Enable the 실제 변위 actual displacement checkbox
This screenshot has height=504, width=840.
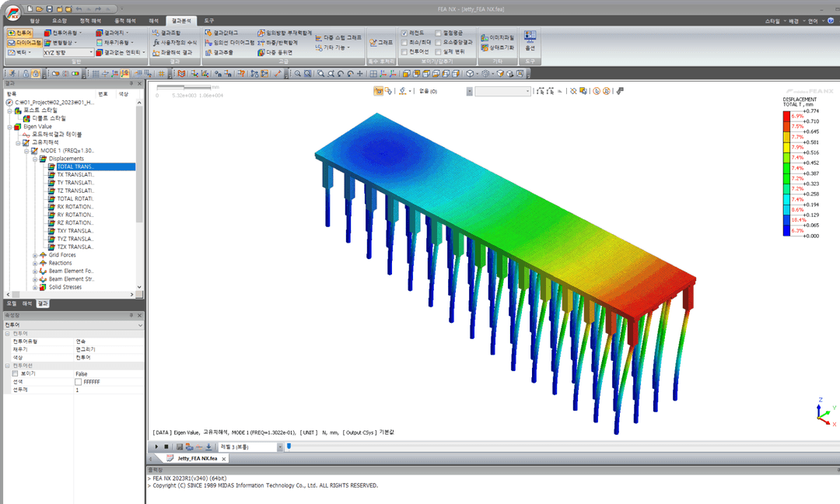[x=438, y=52]
